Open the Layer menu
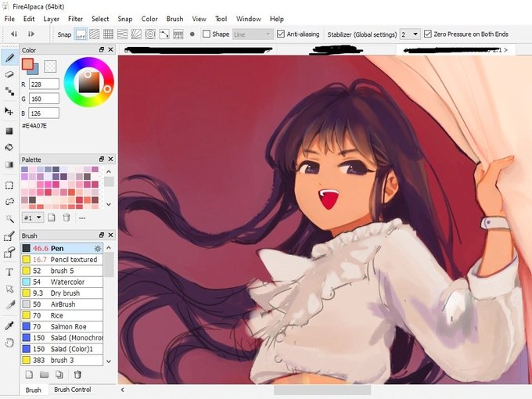Screen dimensions: 532x399 [51, 19]
